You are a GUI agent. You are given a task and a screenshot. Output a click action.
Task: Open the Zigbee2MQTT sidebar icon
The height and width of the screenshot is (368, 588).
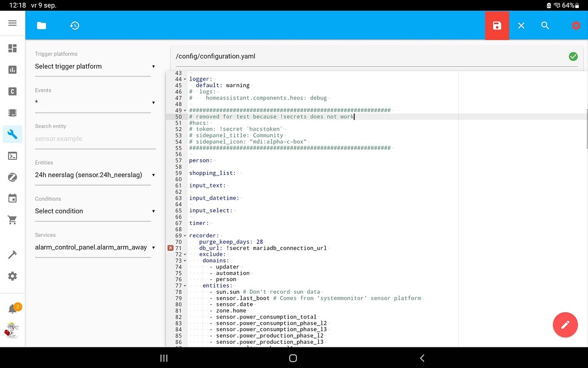pos(12,177)
